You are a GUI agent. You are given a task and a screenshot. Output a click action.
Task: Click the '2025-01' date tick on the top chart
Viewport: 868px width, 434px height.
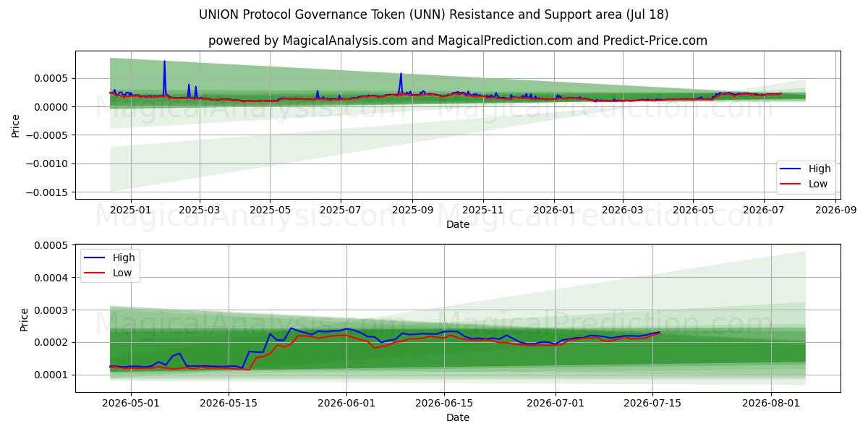click(131, 210)
